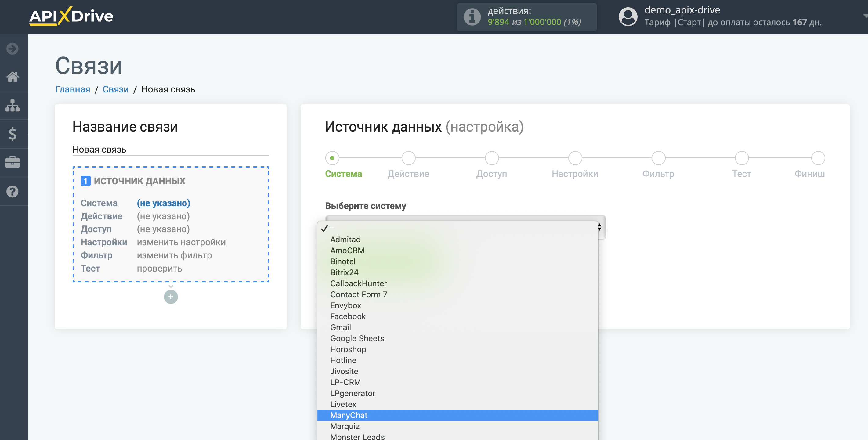Click the Настройки step label
Image resolution: width=868 pixels, height=440 pixels.
(575, 174)
